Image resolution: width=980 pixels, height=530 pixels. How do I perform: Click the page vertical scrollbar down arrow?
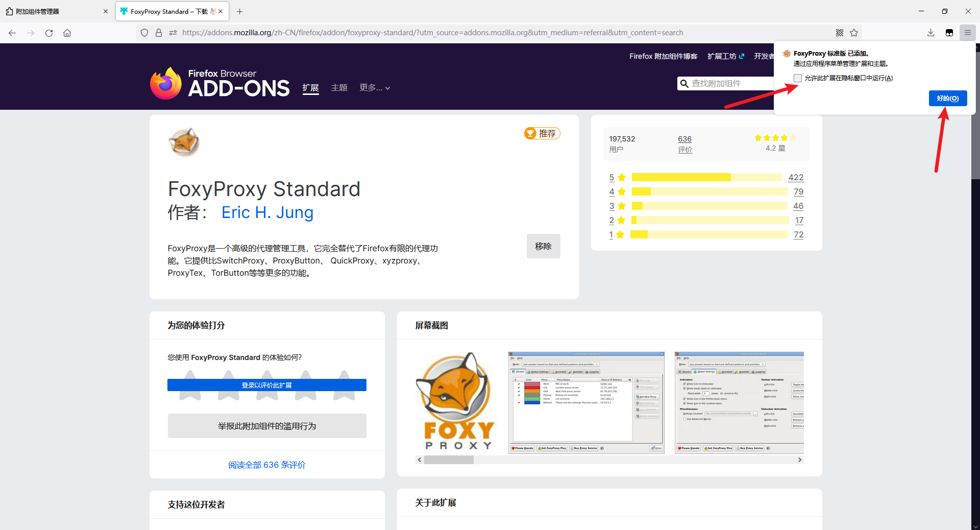(976, 526)
